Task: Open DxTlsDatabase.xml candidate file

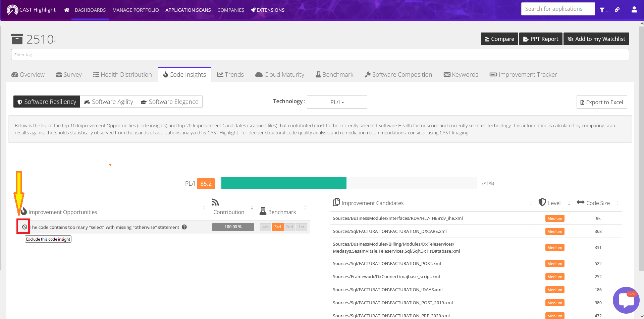Action: tap(396, 247)
